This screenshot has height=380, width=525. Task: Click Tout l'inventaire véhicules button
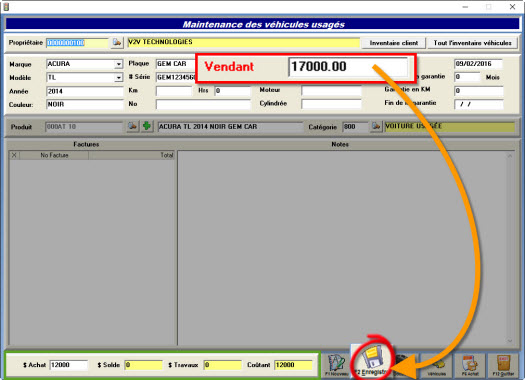(x=472, y=43)
